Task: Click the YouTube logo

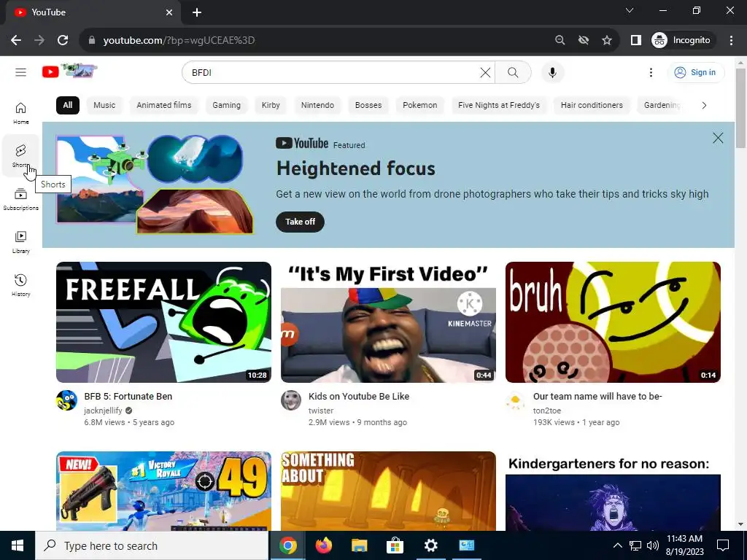Action: point(69,71)
